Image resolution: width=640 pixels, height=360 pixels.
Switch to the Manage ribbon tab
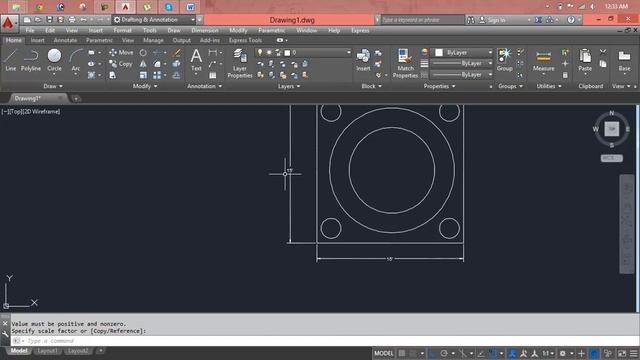pyautogui.click(x=153, y=40)
